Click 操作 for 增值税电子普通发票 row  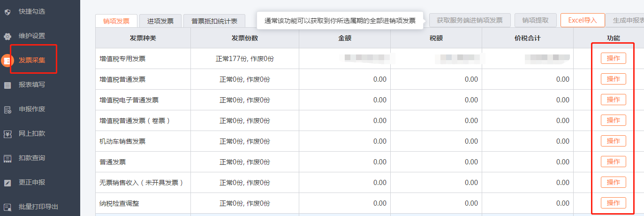(x=614, y=100)
